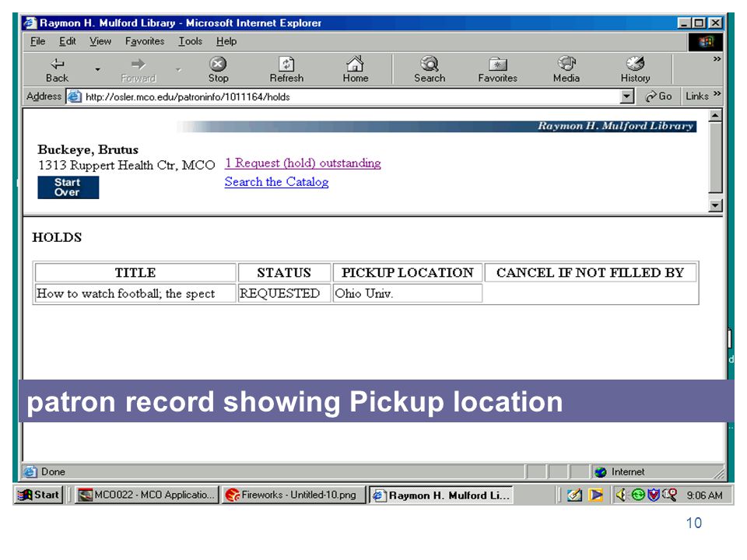
Task: Click the Ohio Univ. pickup location cell
Action: click(x=407, y=293)
